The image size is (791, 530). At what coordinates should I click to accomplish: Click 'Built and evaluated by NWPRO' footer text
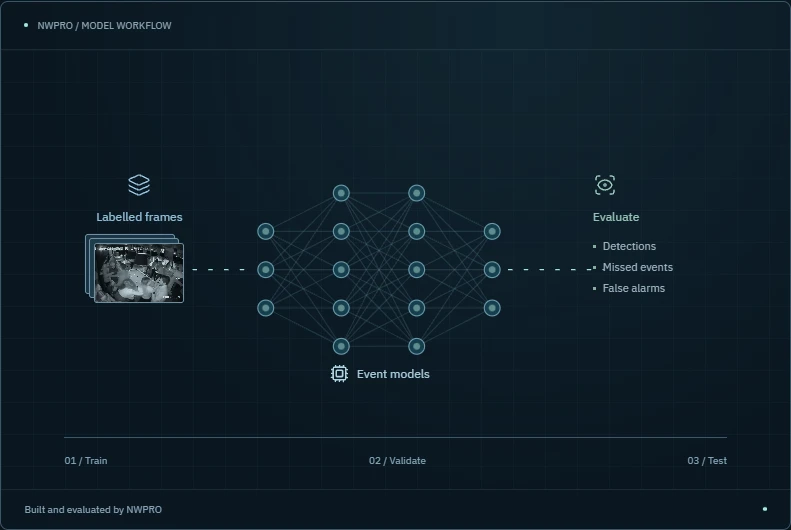[x=93, y=509]
